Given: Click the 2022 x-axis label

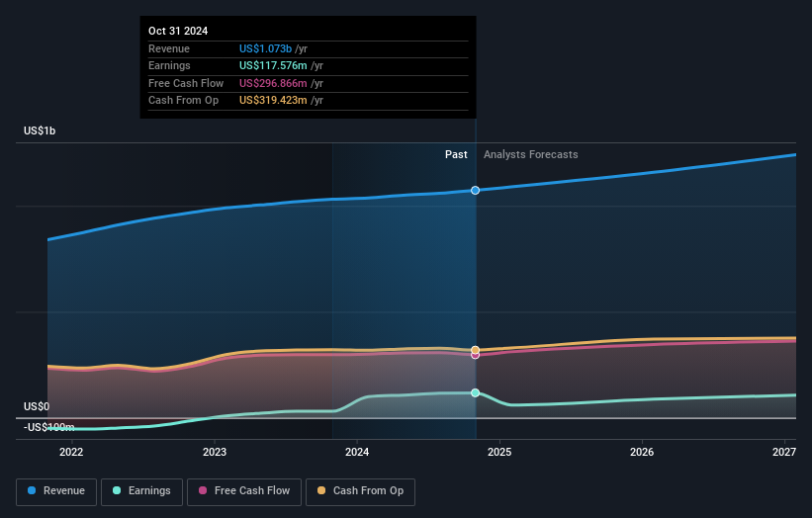Looking at the screenshot, I should click(x=71, y=452).
